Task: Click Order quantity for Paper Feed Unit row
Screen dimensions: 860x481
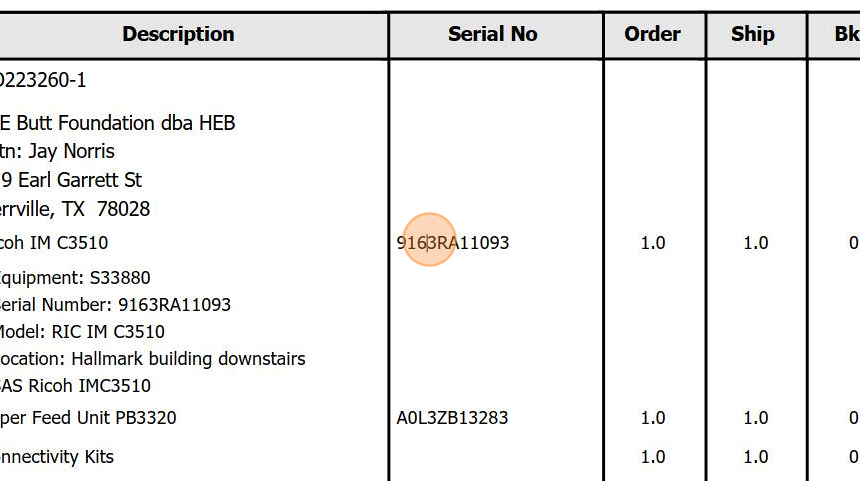Action: point(653,418)
